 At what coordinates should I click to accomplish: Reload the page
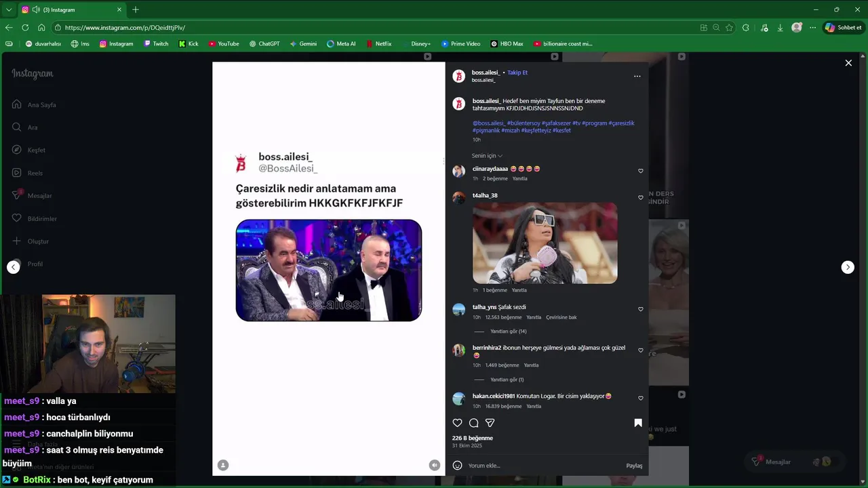coord(25,28)
